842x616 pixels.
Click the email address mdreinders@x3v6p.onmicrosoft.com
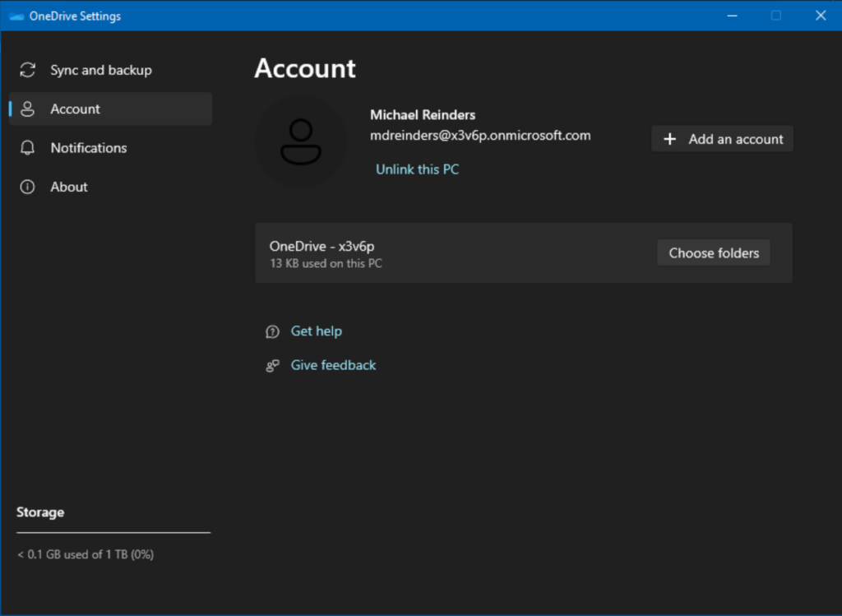tap(480, 135)
